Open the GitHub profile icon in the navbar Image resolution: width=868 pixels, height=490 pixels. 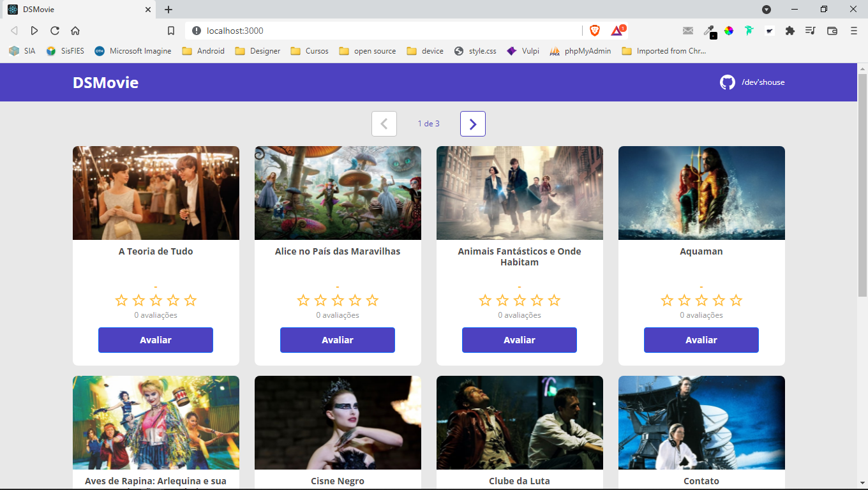point(728,82)
